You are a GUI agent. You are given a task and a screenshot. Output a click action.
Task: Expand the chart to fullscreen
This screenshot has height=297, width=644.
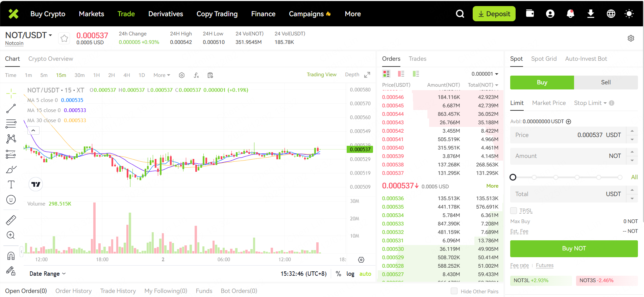(367, 75)
